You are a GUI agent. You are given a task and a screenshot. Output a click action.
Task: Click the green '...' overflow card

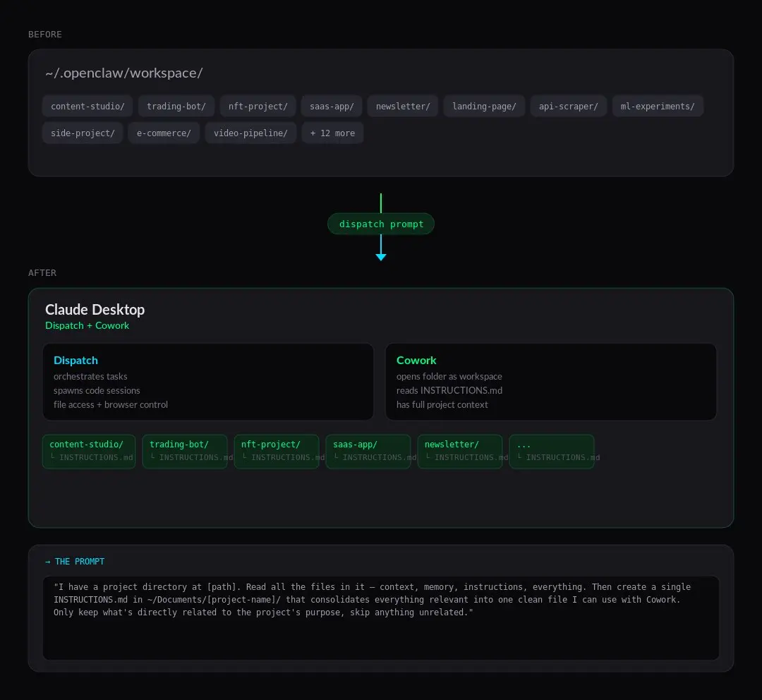tap(552, 452)
